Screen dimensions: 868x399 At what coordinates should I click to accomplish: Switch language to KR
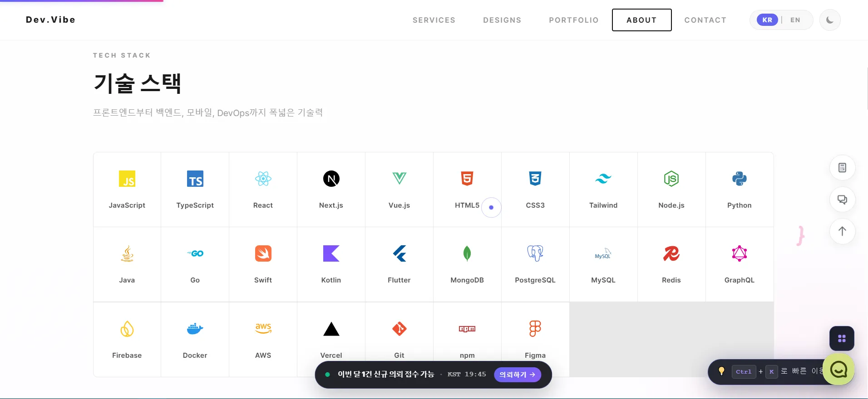(767, 20)
